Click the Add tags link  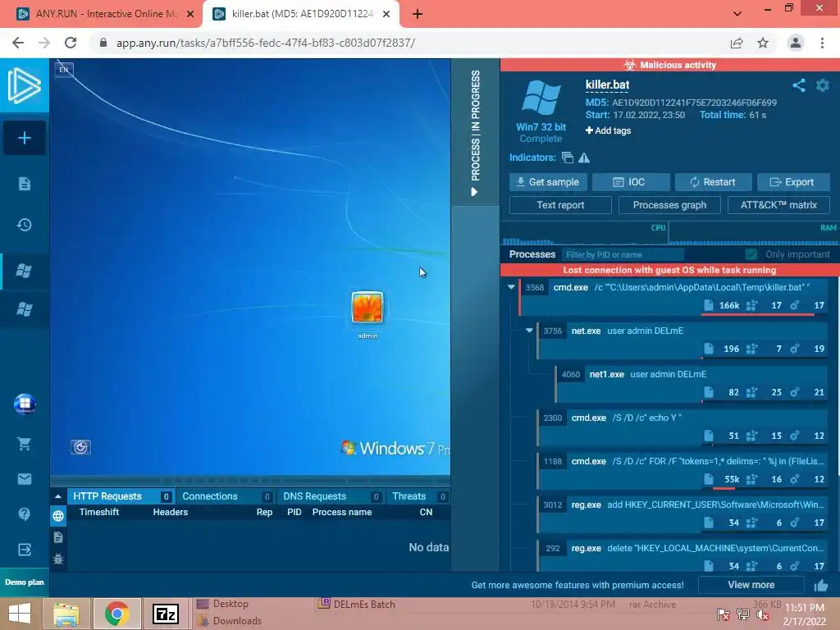pos(608,130)
